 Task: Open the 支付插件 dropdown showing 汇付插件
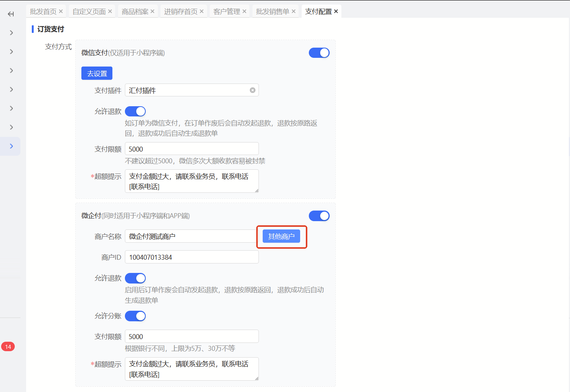(x=192, y=90)
